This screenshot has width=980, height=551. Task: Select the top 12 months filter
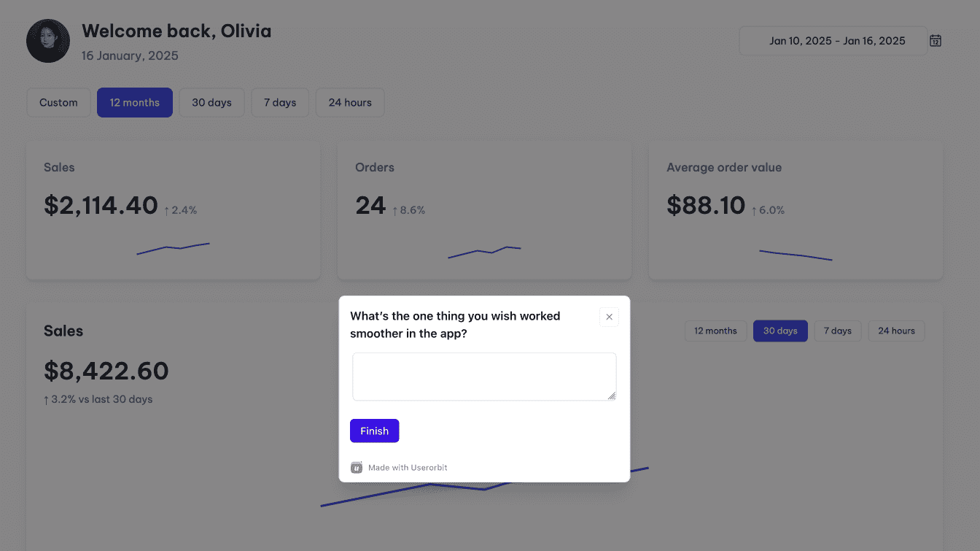click(135, 103)
